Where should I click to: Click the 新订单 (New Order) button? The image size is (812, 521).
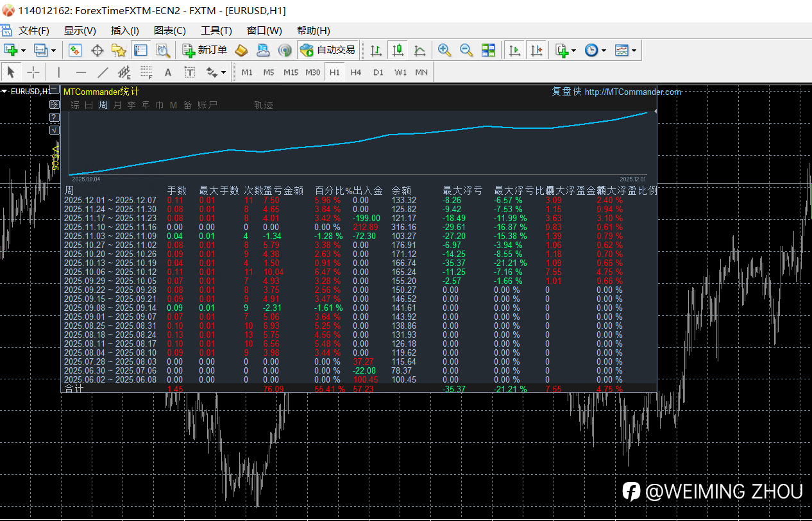pos(205,50)
